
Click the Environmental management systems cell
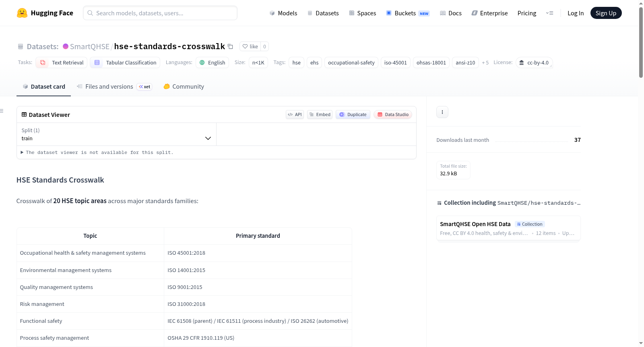90,270
